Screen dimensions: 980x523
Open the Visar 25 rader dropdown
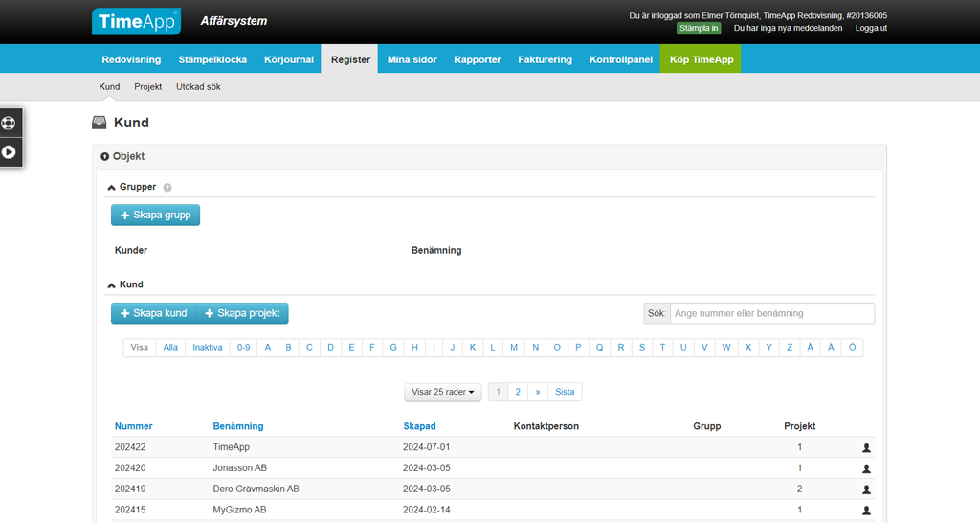coord(443,392)
